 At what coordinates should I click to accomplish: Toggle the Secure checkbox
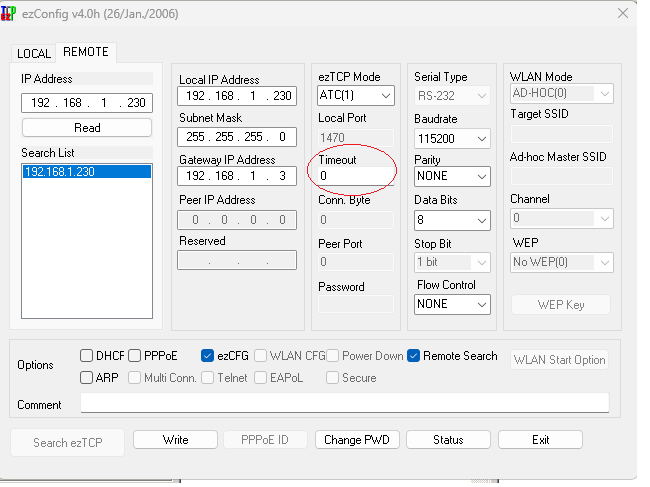[x=332, y=378]
